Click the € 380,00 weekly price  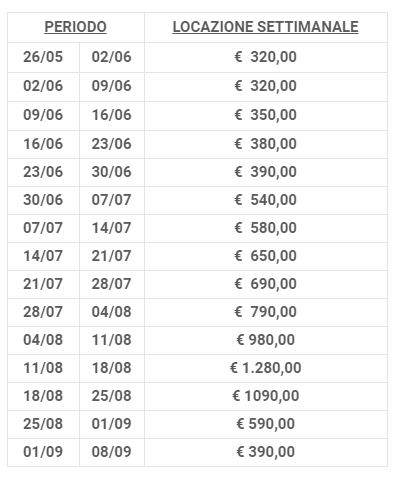point(265,144)
